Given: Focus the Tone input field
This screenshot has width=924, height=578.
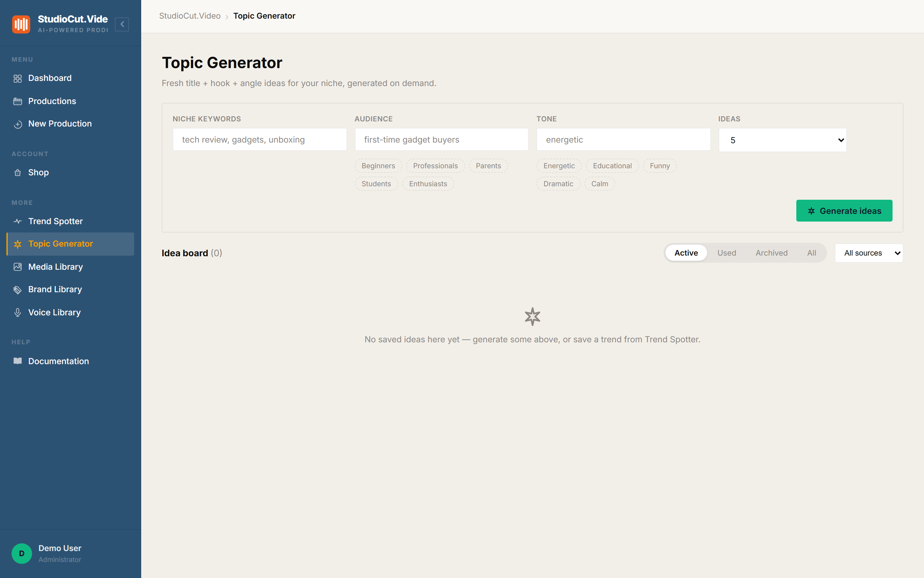Looking at the screenshot, I should click(x=623, y=140).
